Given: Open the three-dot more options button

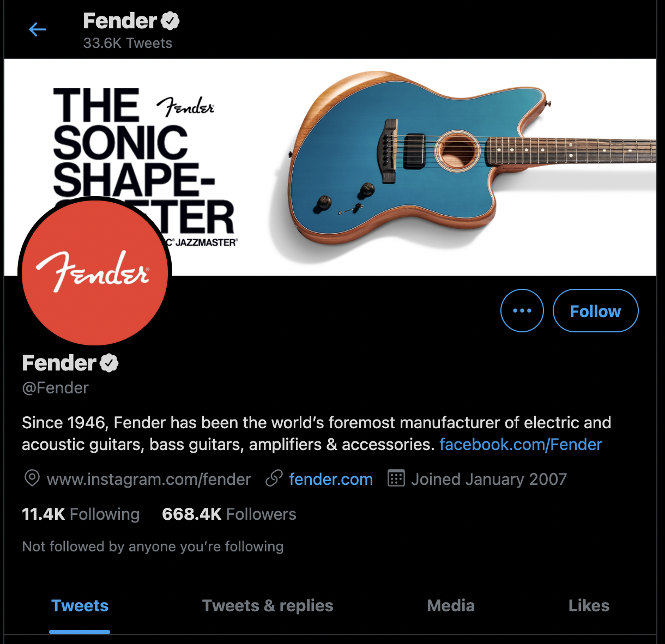Looking at the screenshot, I should coord(522,311).
